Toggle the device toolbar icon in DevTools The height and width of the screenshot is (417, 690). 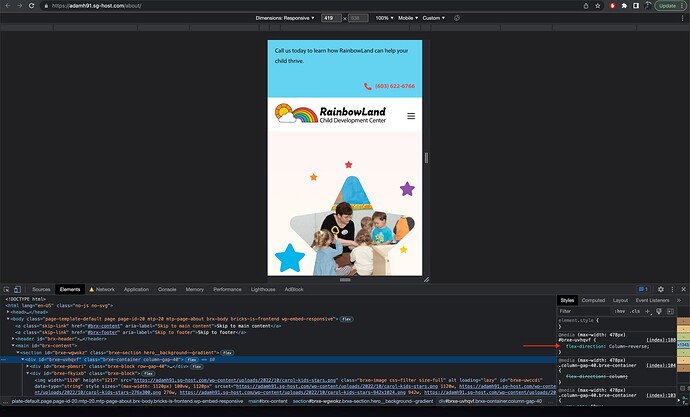(17, 289)
